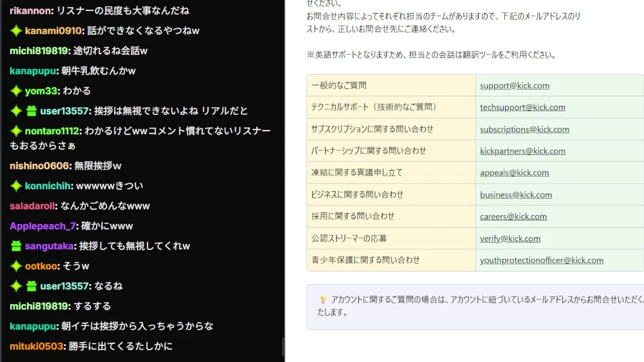The height and width of the screenshot is (362, 644).
Task: Click the chat panel scrollbar thumb
Action: [x=283, y=346]
